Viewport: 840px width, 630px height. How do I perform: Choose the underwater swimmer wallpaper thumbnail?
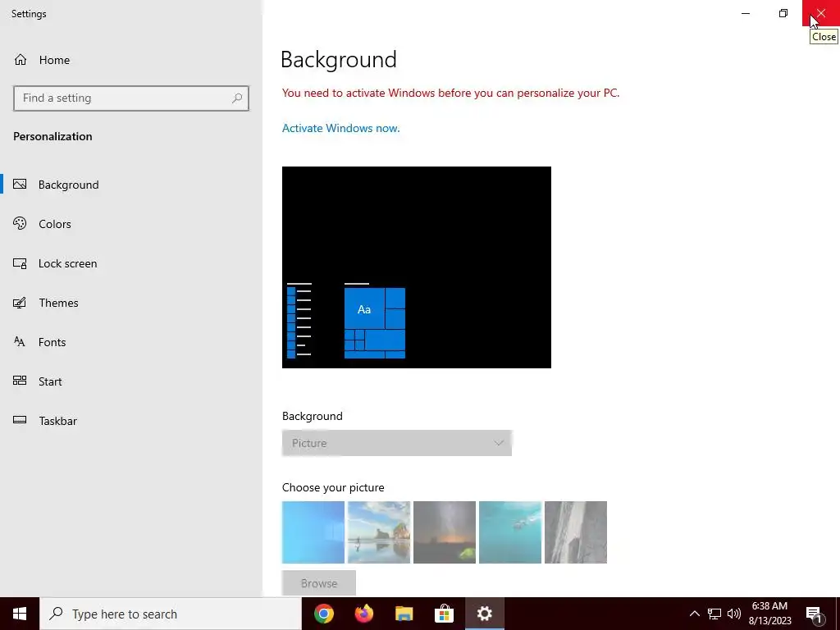510,532
